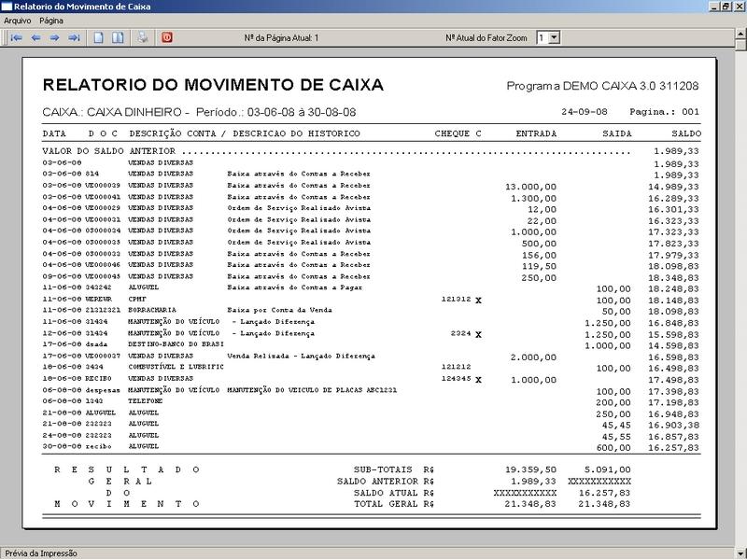This screenshot has height=560, width=747.
Task: Click the next page arrow
Action: (x=54, y=38)
